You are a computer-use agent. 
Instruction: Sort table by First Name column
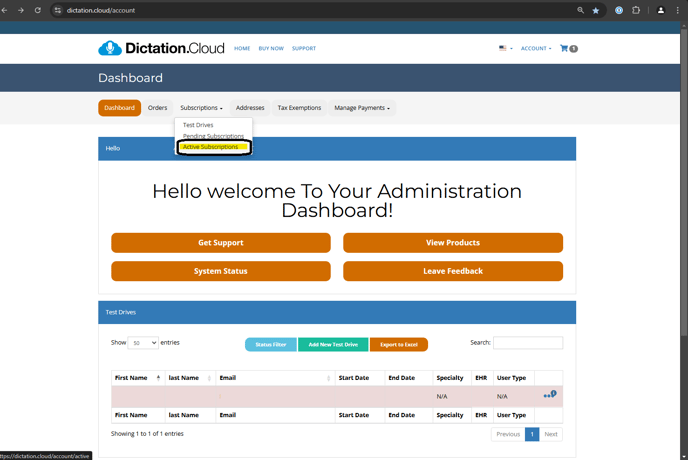tap(137, 378)
